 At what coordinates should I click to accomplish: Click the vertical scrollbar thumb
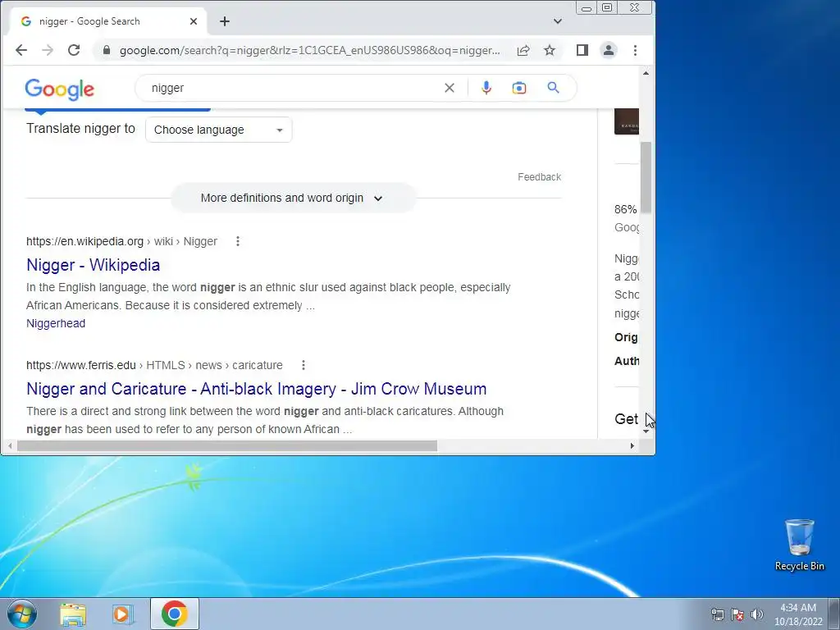[x=646, y=177]
